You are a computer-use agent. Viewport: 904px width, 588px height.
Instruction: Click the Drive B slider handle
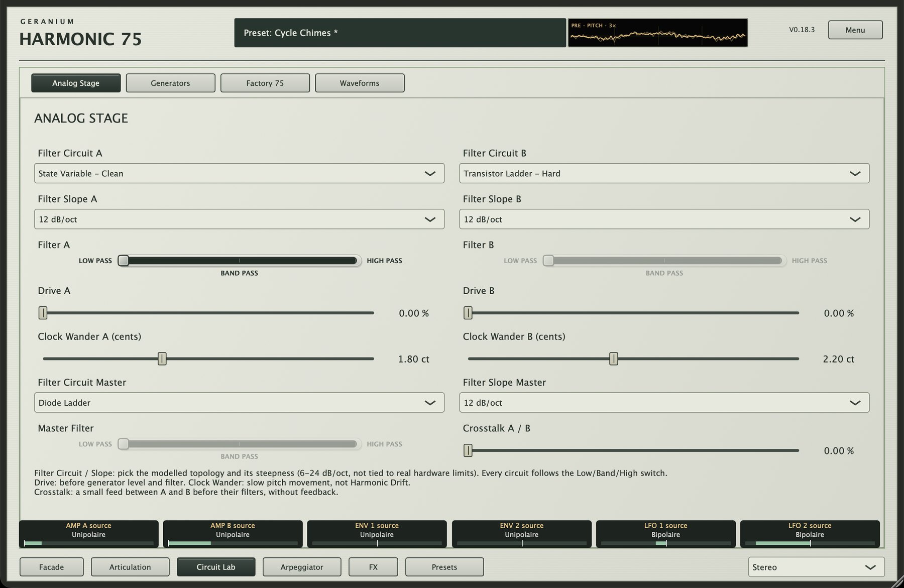[x=468, y=313]
